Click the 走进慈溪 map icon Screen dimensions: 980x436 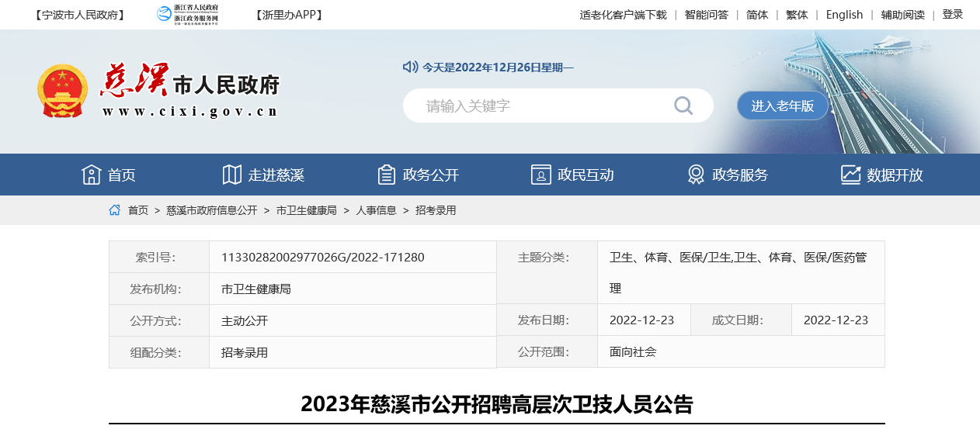232,175
